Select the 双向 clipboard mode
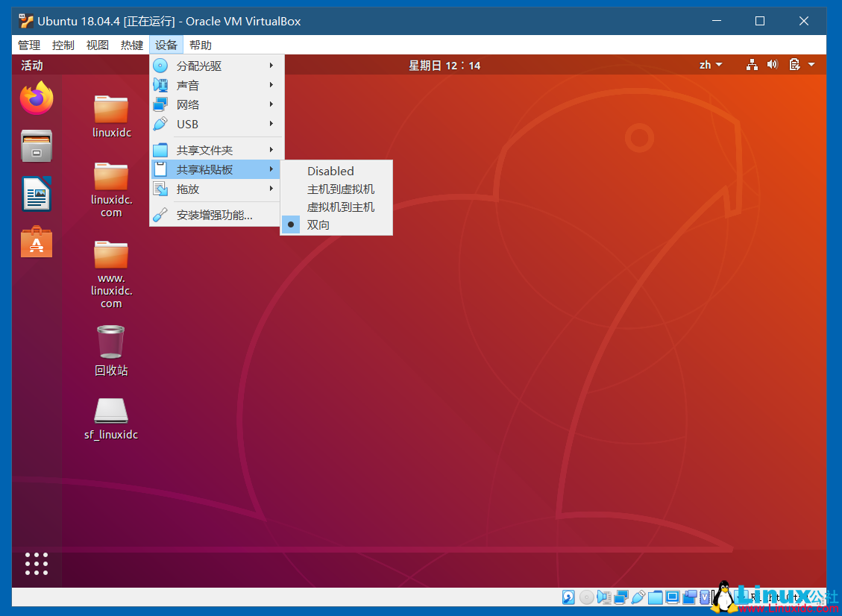Viewport: 842px width, 616px height. click(x=318, y=224)
